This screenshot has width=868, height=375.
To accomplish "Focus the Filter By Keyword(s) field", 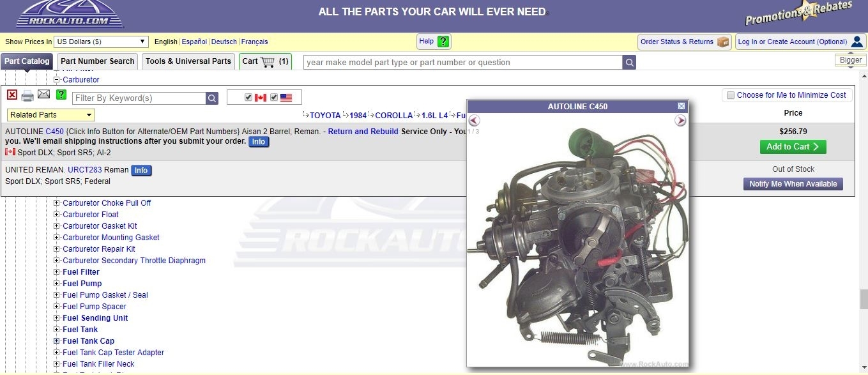I will [139, 98].
